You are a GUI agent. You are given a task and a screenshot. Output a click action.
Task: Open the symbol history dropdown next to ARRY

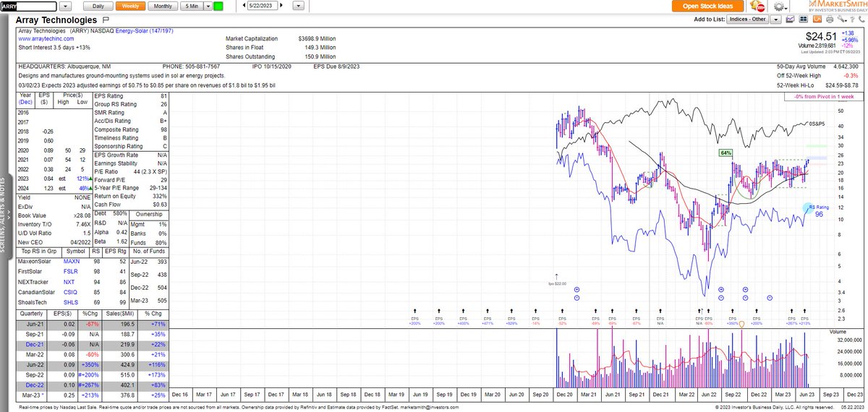[x=64, y=6]
